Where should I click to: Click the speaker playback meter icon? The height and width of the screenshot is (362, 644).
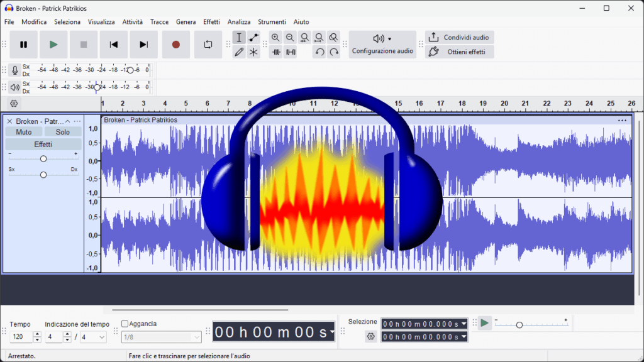tap(15, 87)
